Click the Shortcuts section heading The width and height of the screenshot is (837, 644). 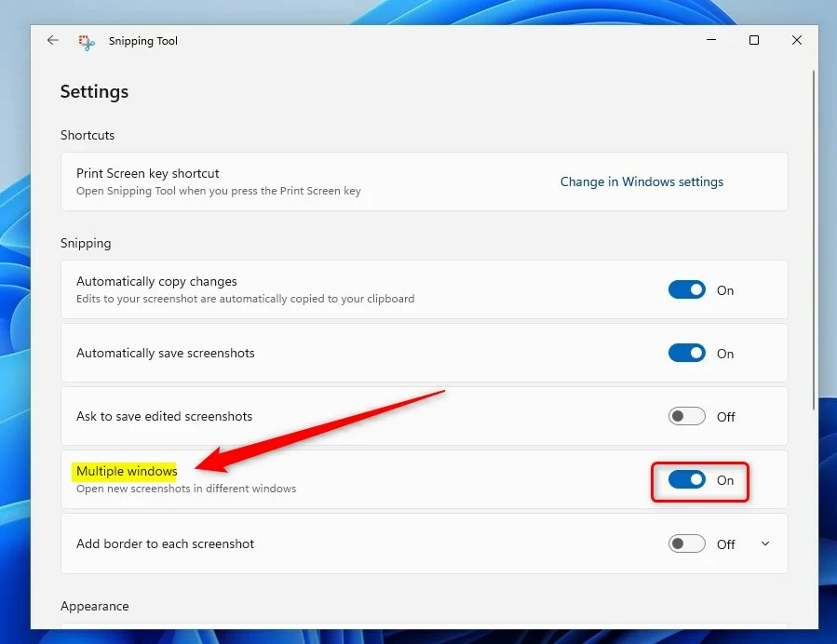[88, 135]
